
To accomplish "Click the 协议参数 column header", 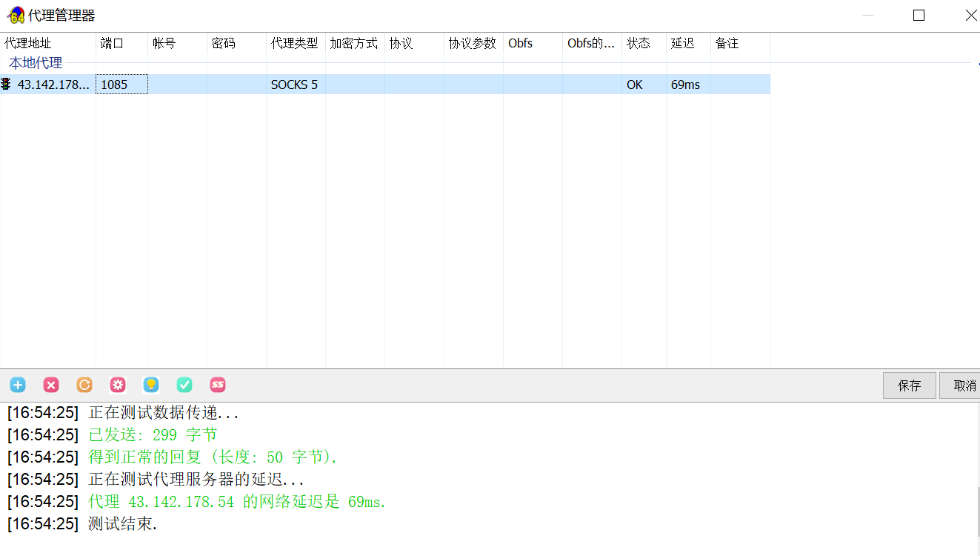I will [x=474, y=43].
